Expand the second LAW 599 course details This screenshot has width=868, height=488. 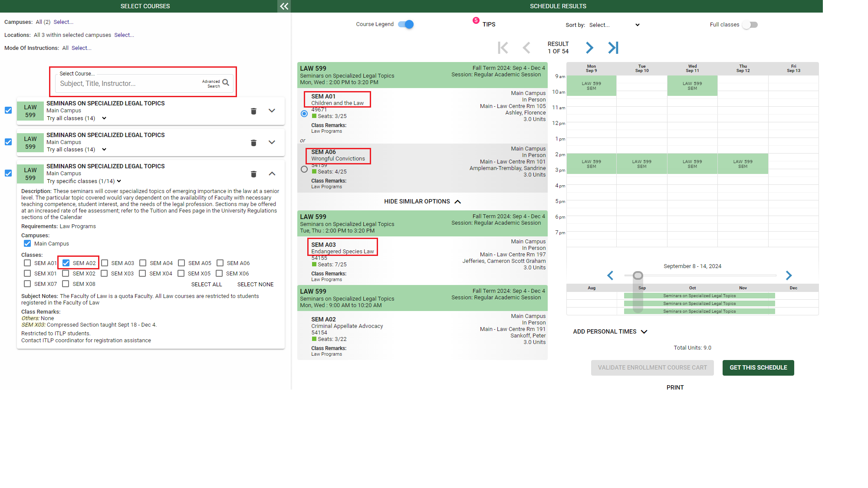pyautogui.click(x=272, y=142)
